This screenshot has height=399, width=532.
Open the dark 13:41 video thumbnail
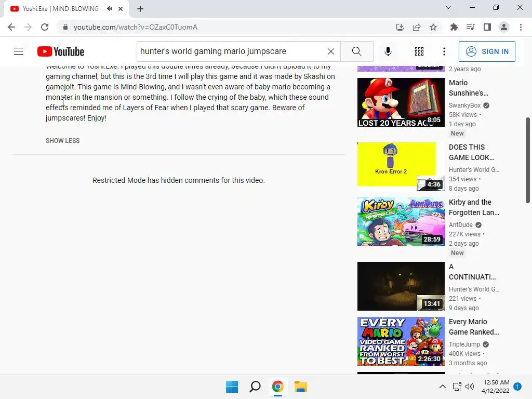(401, 286)
